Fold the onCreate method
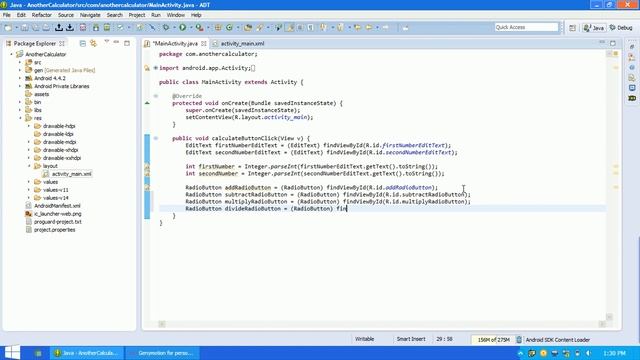The image size is (640, 360). click(x=156, y=96)
